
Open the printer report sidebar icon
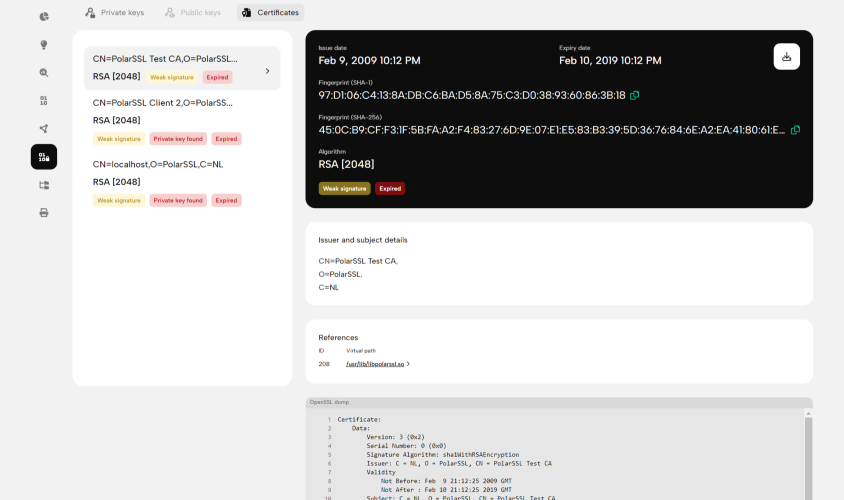44,213
